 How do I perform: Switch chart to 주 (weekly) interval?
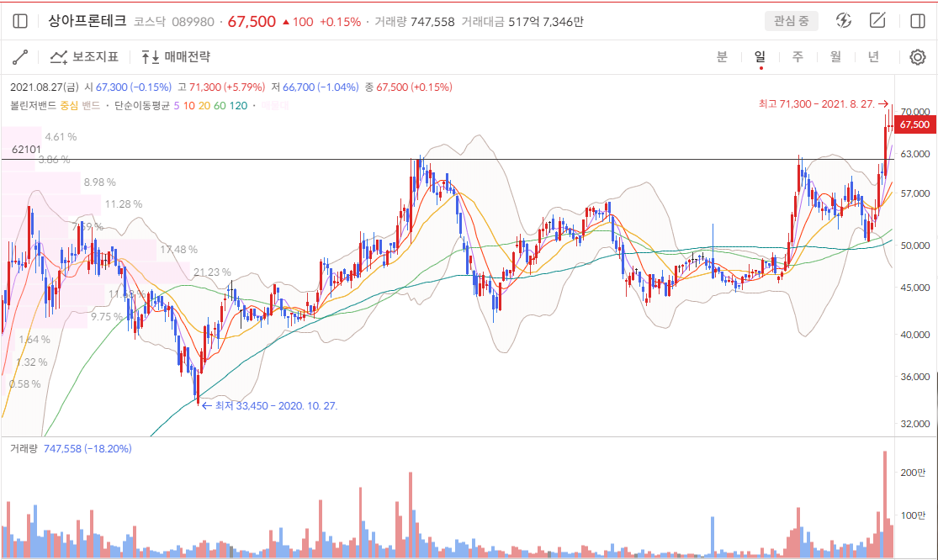[x=798, y=57]
